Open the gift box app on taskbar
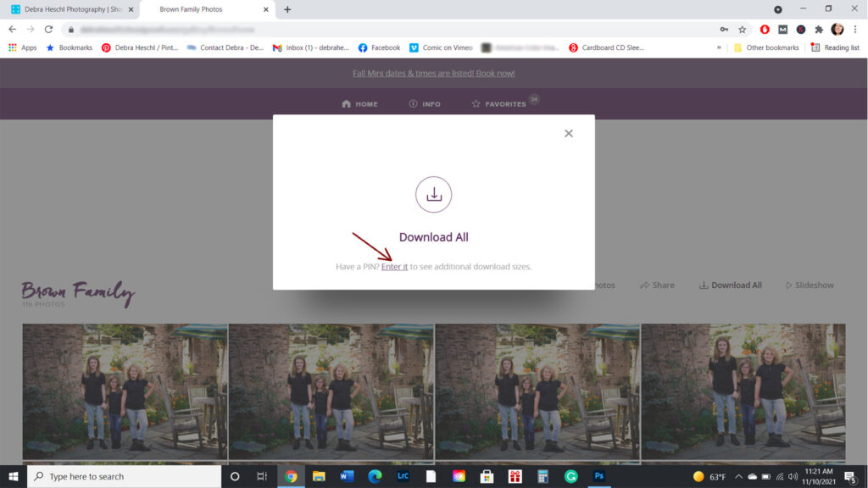This screenshot has height=488, width=868. 515,476
